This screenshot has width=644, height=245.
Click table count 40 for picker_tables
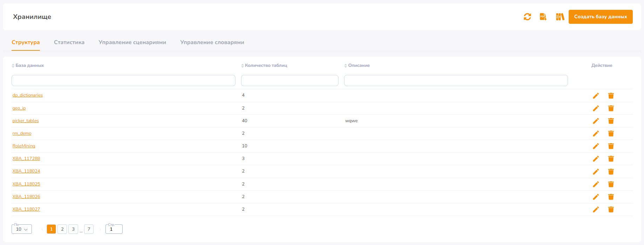click(245, 121)
